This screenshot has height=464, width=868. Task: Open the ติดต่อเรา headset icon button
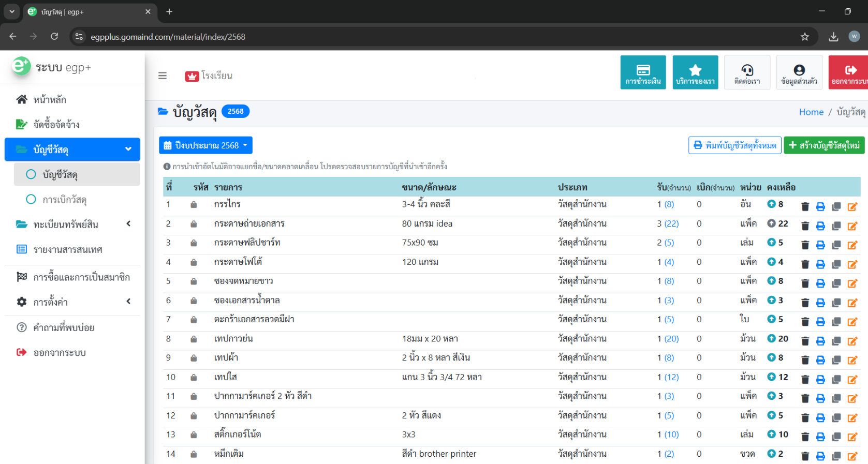tap(747, 72)
